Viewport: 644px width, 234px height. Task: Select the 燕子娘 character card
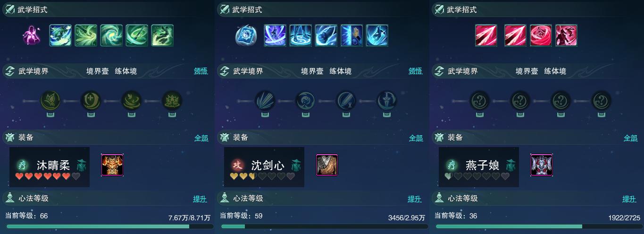[x=479, y=167]
